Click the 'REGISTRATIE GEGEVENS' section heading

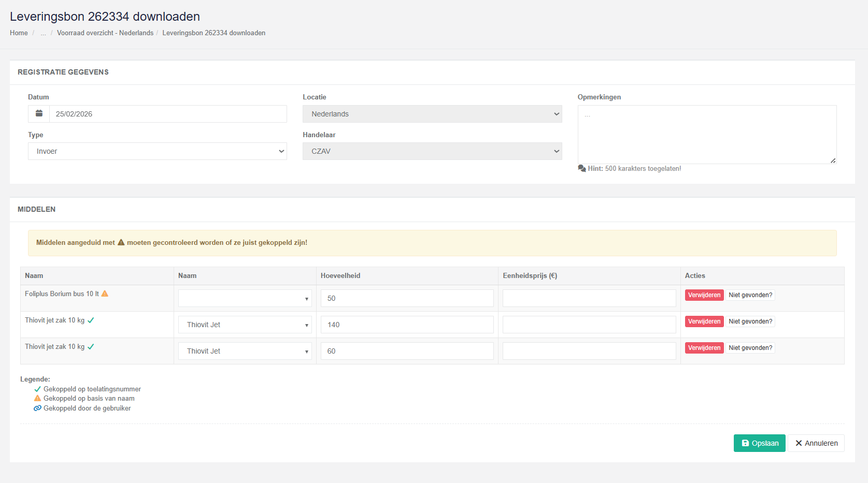63,72
